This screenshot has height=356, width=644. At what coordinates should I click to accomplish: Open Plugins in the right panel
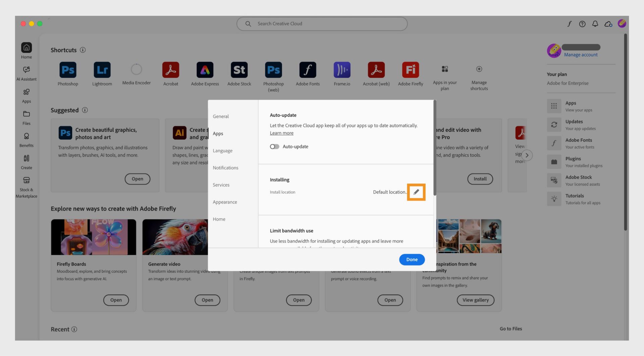pos(581,162)
